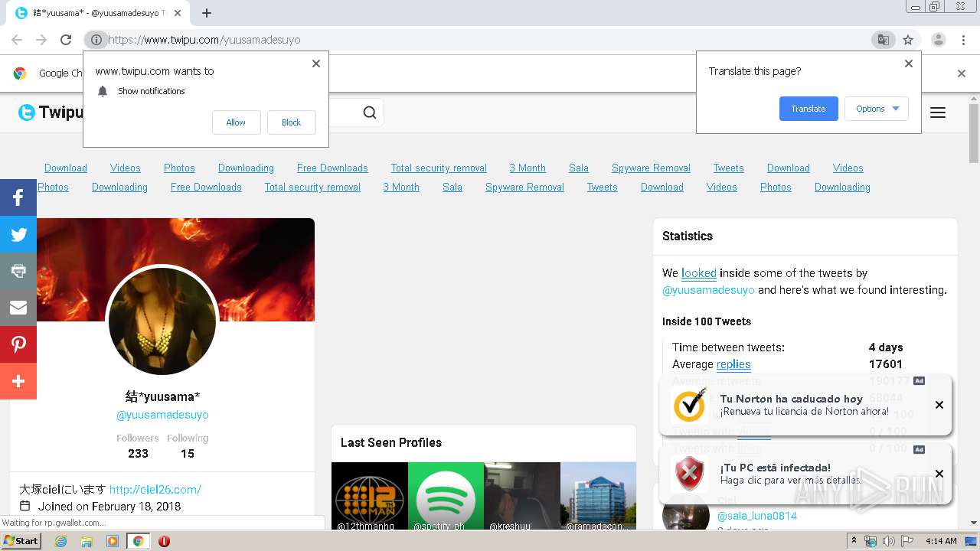
Task: Open Spyware Removal link in top row
Action: tap(651, 168)
